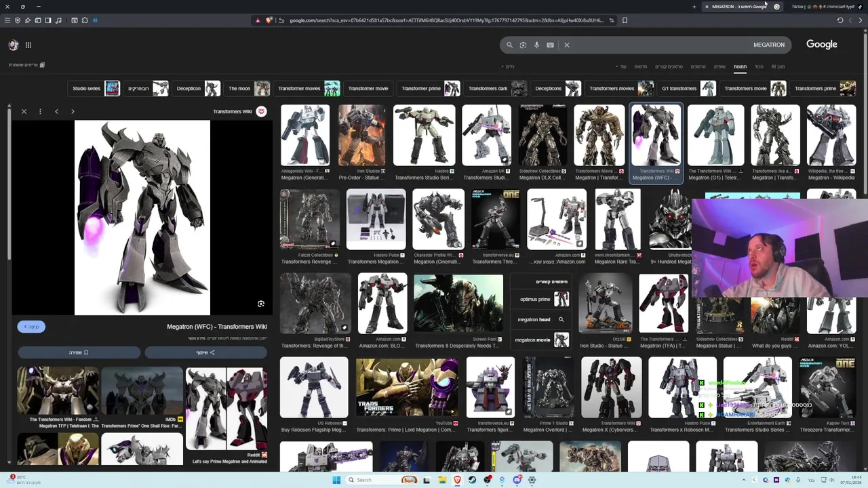Click related search megatron head
Viewport: 868px width, 488px height.
[541, 319]
